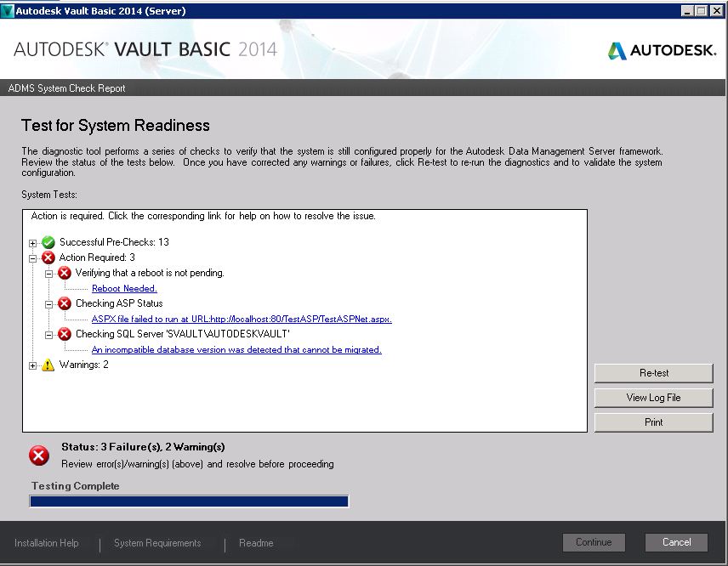Select 'Action Required: 3' tree row text
Screen dimensions: 728x566
coord(97,258)
